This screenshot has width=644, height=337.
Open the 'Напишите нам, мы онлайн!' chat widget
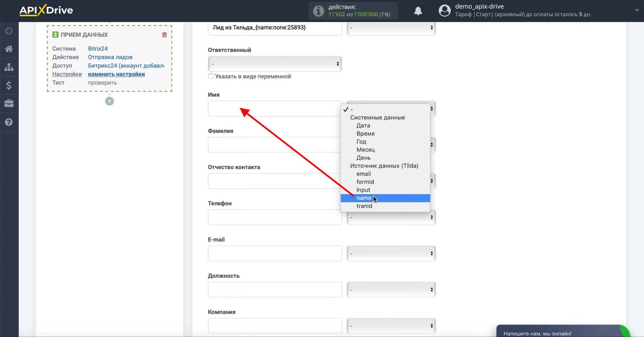click(x=563, y=331)
